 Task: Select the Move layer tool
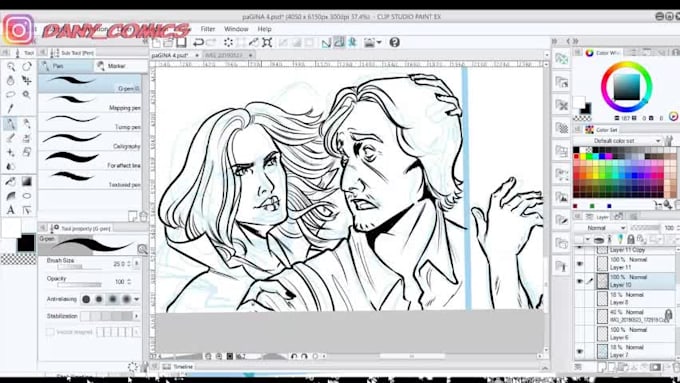[x=27, y=80]
